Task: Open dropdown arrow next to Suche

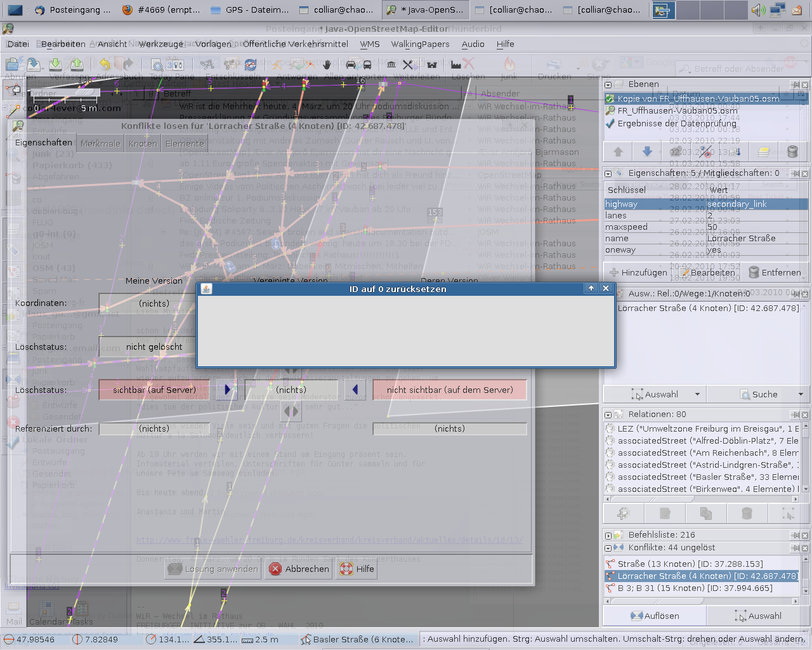Action: tap(801, 394)
